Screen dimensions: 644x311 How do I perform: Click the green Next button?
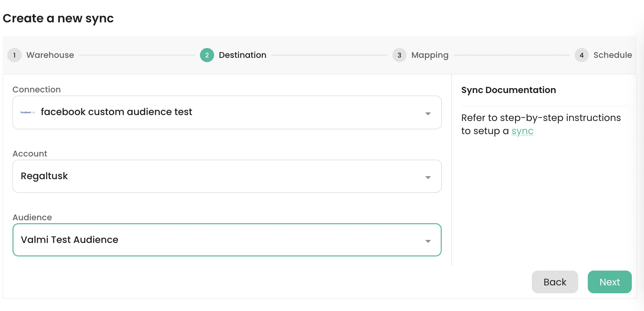coord(609,282)
